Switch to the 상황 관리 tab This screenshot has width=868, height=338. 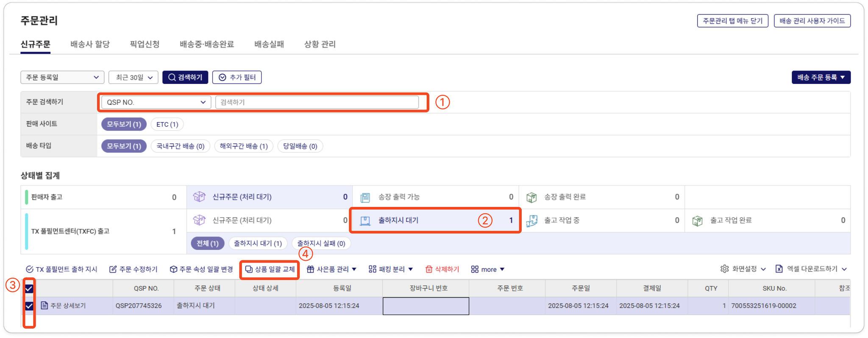point(320,44)
